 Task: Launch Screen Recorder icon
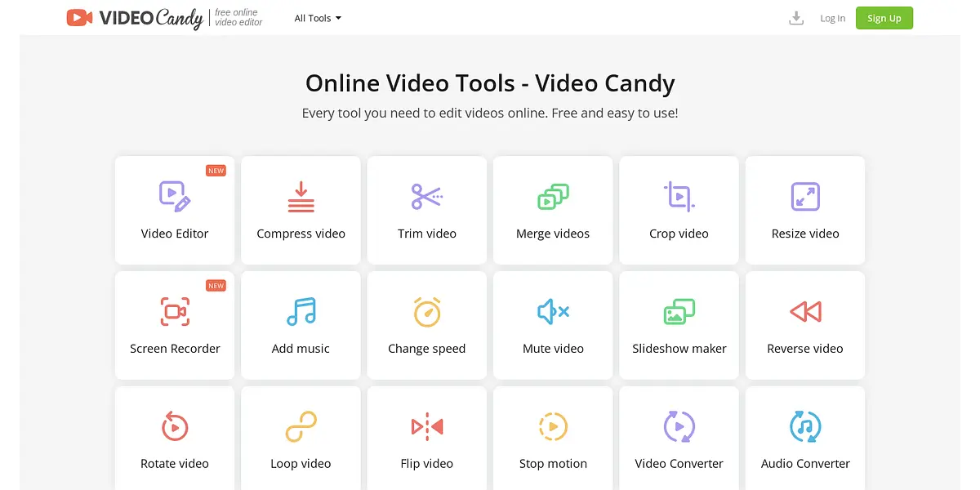tap(175, 312)
